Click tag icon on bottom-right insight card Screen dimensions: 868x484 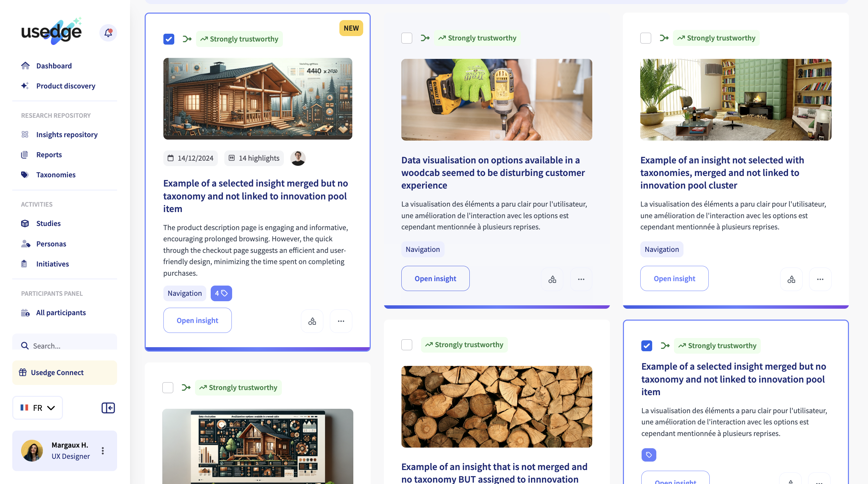tap(648, 455)
